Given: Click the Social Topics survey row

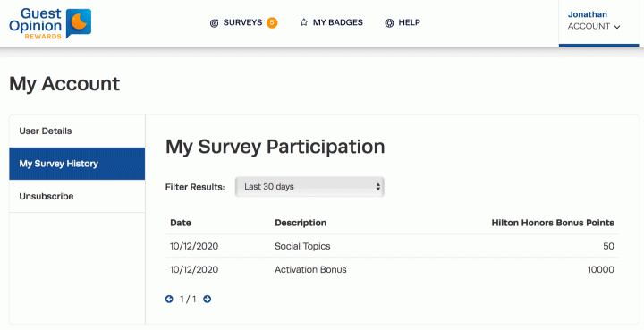Looking at the screenshot, I should (x=393, y=246).
